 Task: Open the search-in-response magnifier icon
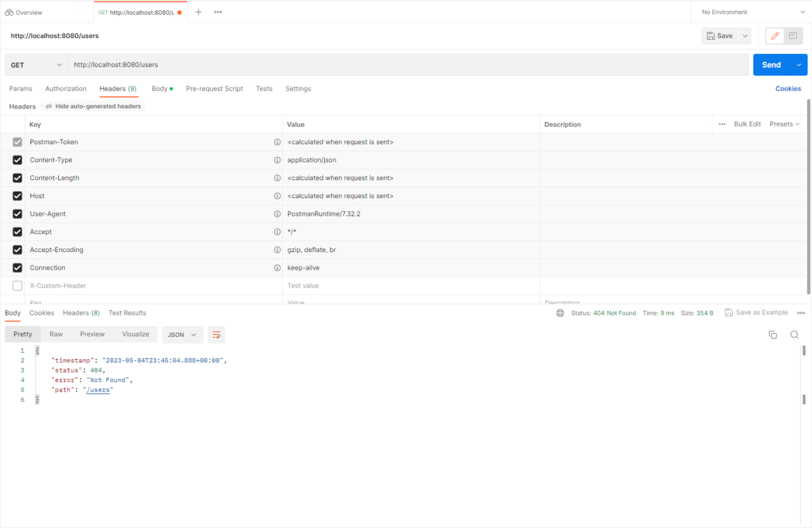pos(794,334)
